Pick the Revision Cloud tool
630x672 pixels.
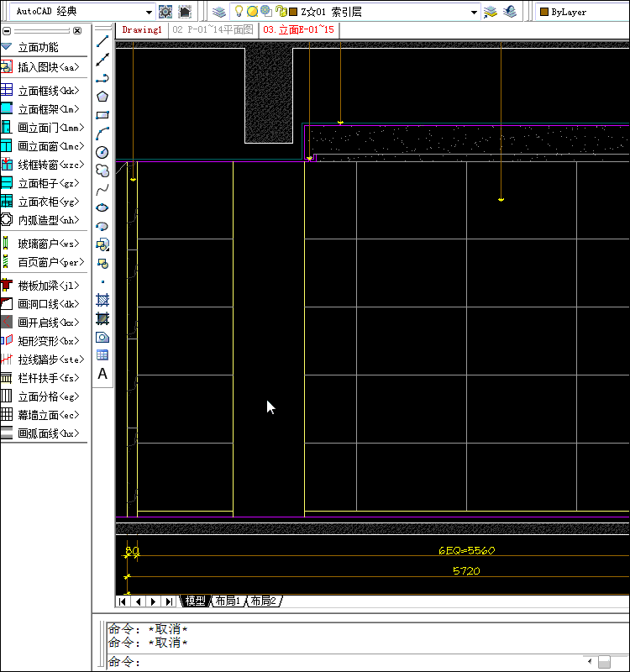(102, 171)
